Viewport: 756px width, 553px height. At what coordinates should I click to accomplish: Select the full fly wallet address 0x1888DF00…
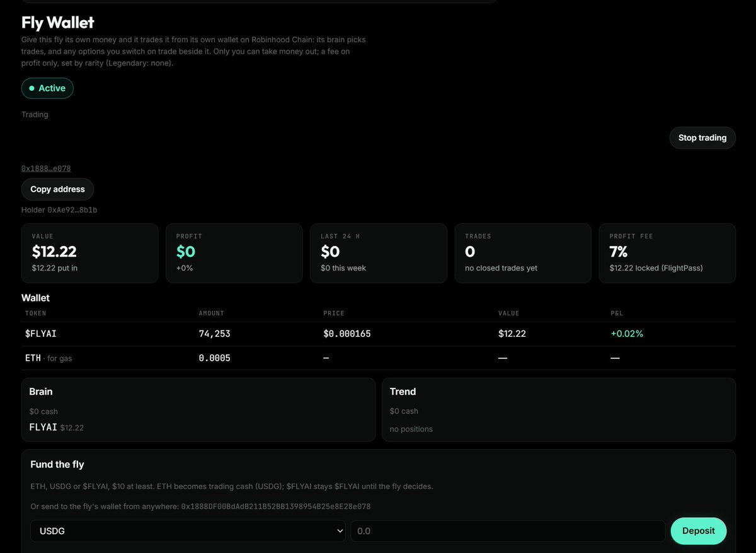[x=276, y=506]
